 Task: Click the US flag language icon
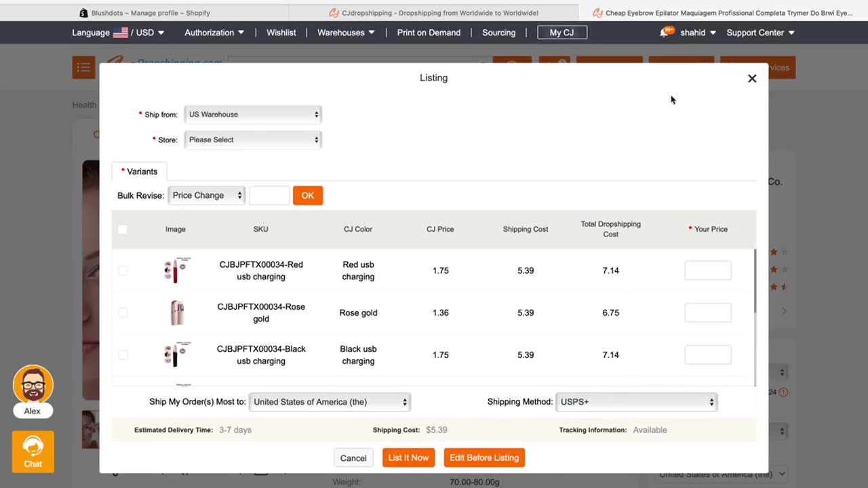click(x=121, y=33)
